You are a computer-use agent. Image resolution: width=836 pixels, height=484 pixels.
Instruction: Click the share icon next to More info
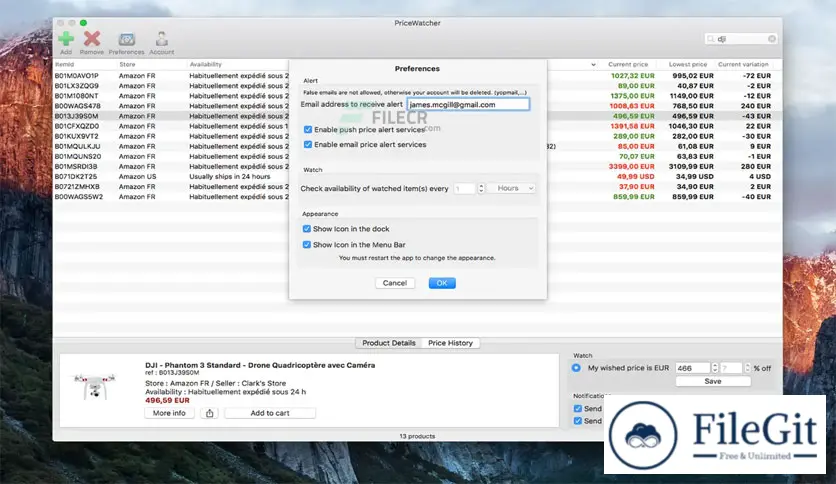click(210, 413)
